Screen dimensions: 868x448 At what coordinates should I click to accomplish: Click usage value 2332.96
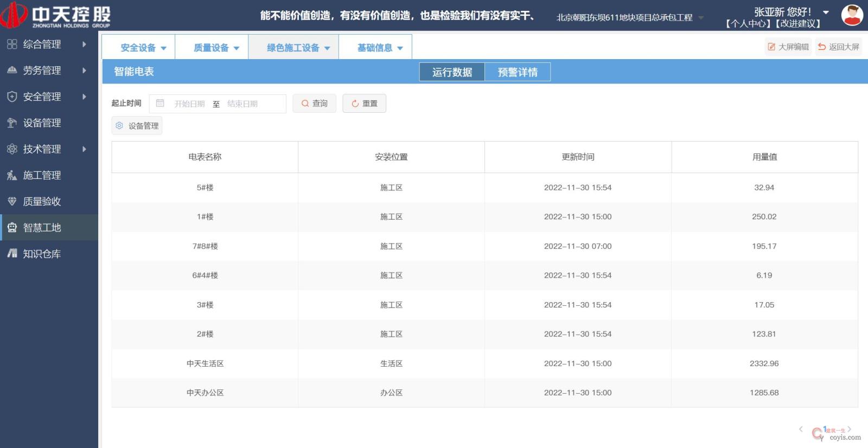tap(764, 363)
